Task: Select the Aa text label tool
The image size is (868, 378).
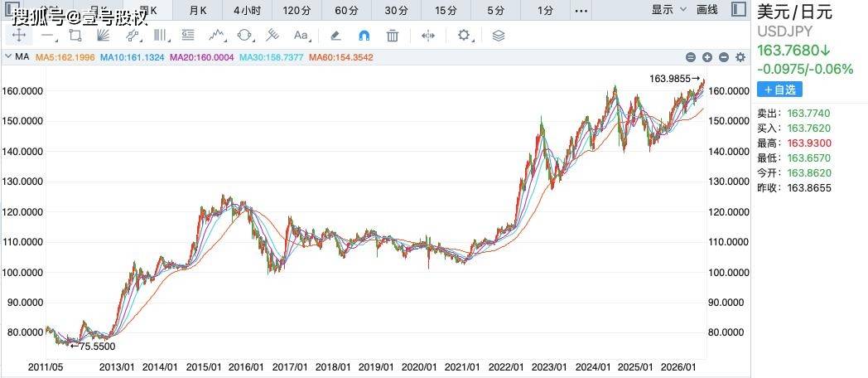Action: point(301,36)
